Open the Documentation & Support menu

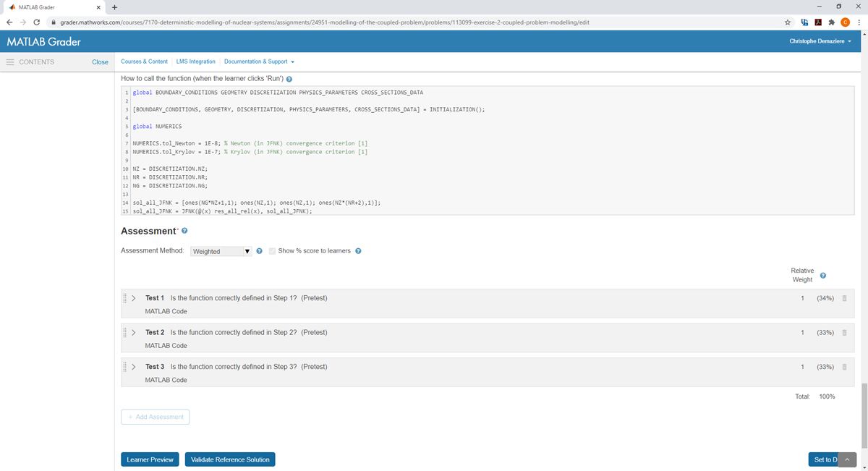point(258,61)
